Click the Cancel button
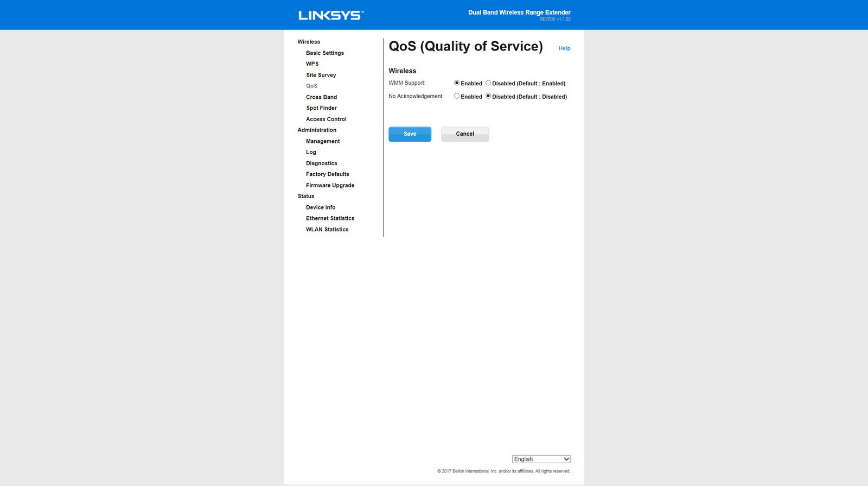868x486 pixels. click(x=465, y=134)
